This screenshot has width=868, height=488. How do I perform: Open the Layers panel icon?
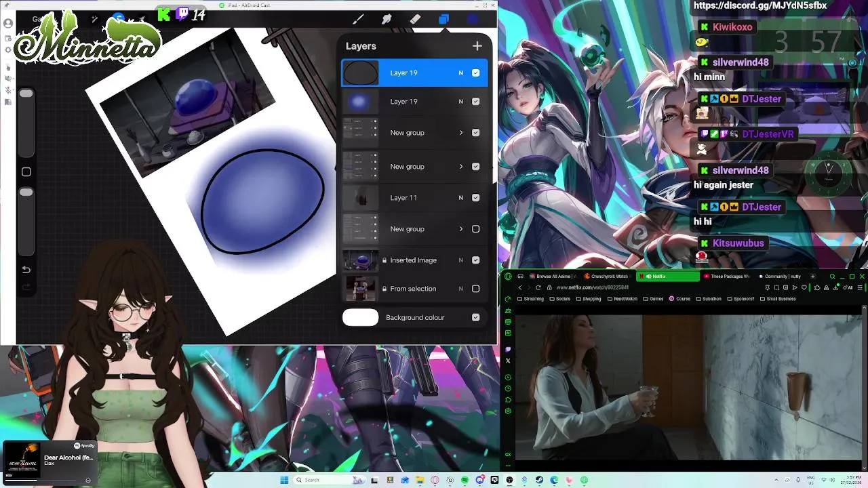pos(443,19)
